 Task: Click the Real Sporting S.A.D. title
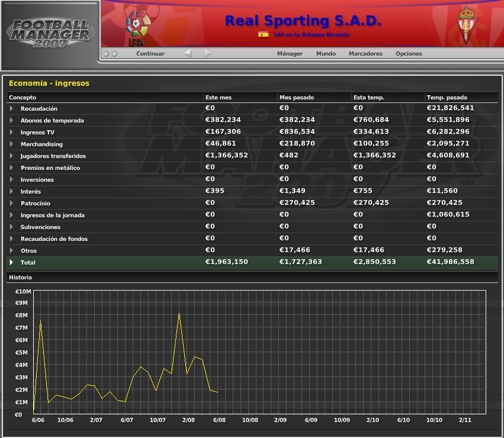click(x=303, y=21)
